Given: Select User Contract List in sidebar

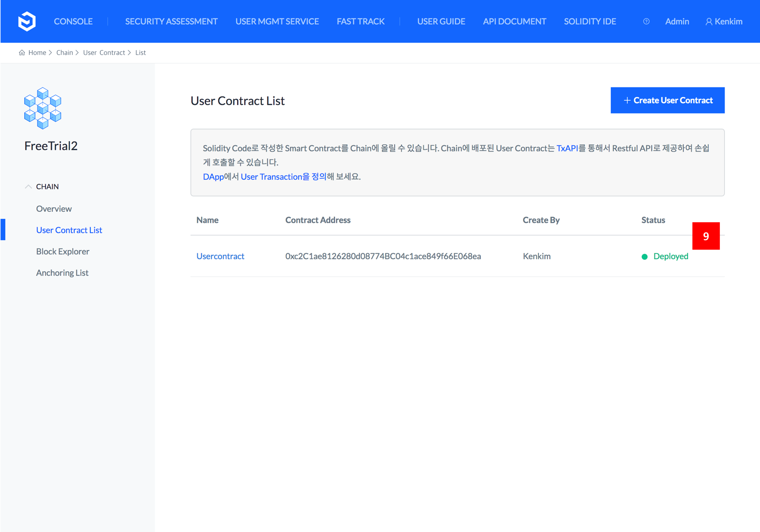Looking at the screenshot, I should 69,230.
